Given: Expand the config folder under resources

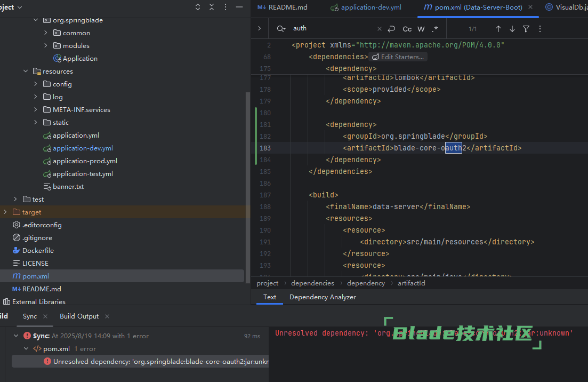Looking at the screenshot, I should point(36,84).
